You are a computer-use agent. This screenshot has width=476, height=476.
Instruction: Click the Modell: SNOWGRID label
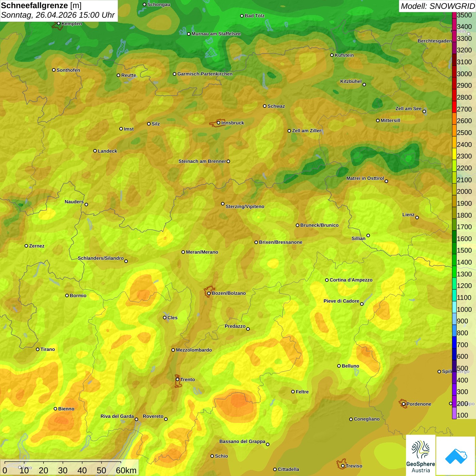point(438,6)
